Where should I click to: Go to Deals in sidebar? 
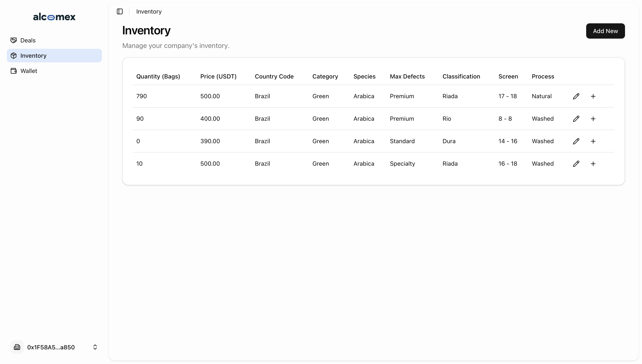54,40
